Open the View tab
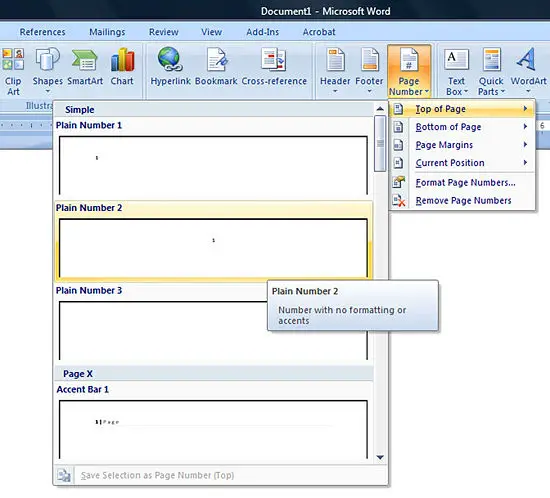The width and height of the screenshot is (550, 498). pyautogui.click(x=211, y=32)
